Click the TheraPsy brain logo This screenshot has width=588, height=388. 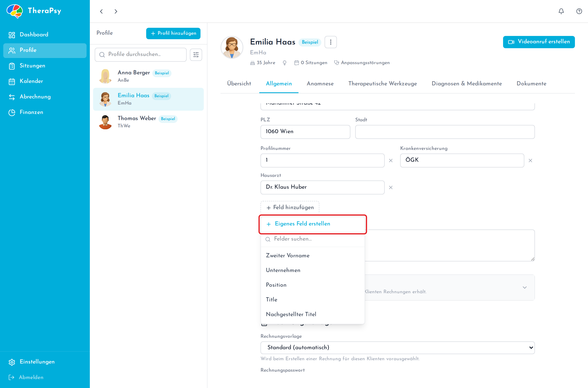coord(14,11)
